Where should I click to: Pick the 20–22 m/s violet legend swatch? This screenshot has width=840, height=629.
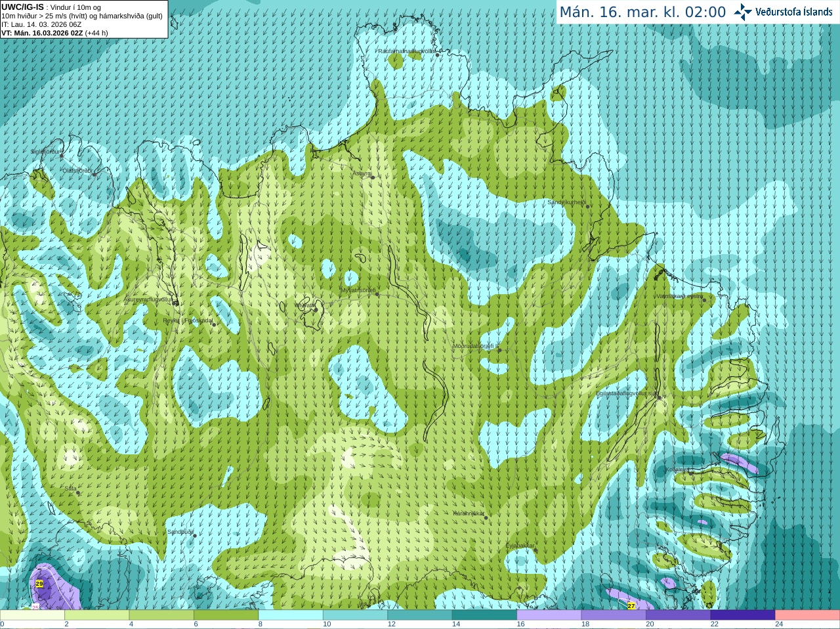click(x=679, y=615)
